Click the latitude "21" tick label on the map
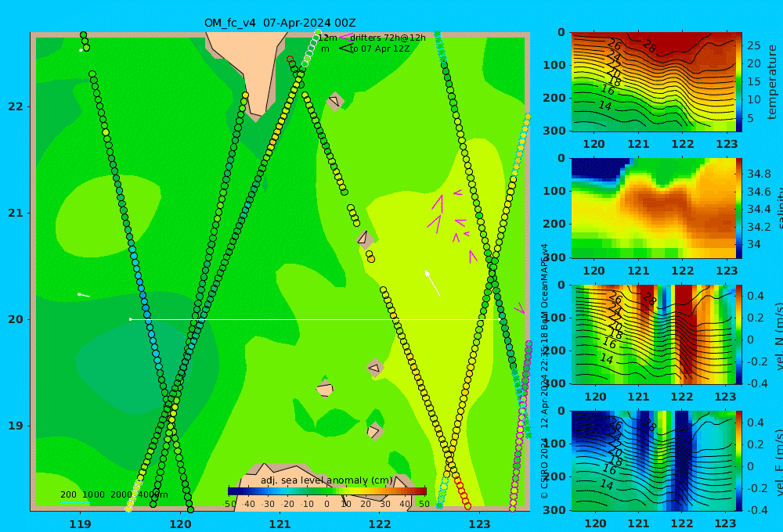The image size is (783, 532). click(x=16, y=213)
